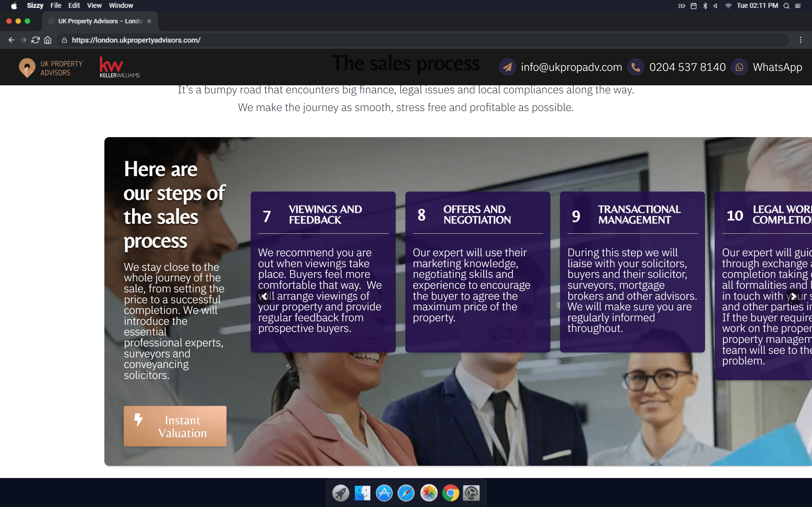This screenshot has width=812, height=507.
Task: Advance the carousel with the right arrow
Action: pyautogui.click(x=793, y=296)
